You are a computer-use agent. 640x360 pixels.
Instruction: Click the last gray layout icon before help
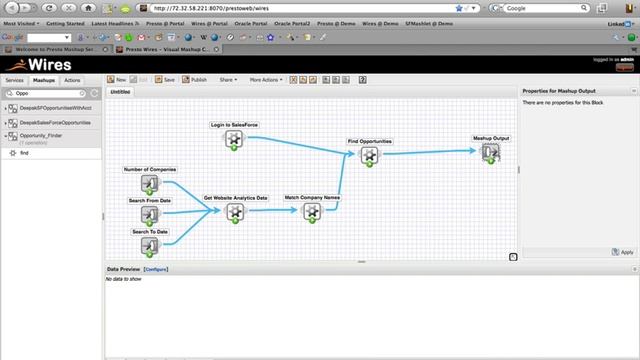(346, 80)
